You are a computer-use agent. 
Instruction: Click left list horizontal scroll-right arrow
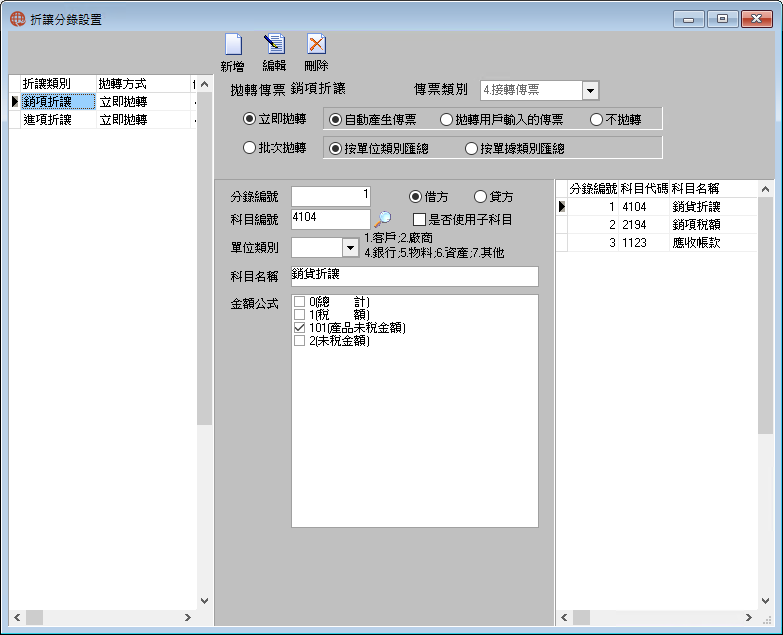[x=188, y=618]
